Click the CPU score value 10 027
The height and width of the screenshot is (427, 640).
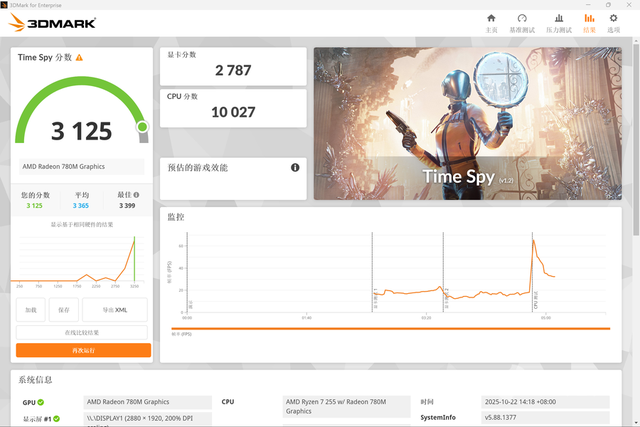(x=233, y=112)
